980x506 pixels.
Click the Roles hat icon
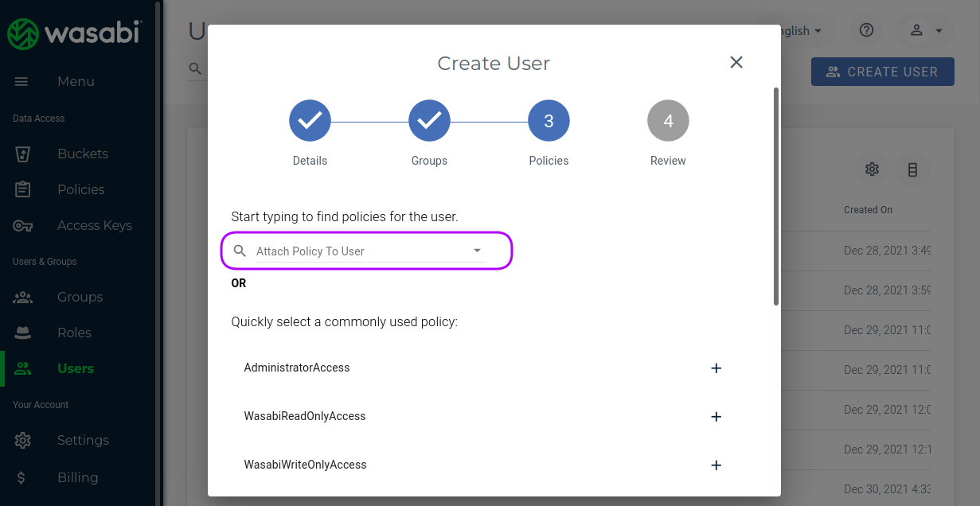click(x=23, y=333)
